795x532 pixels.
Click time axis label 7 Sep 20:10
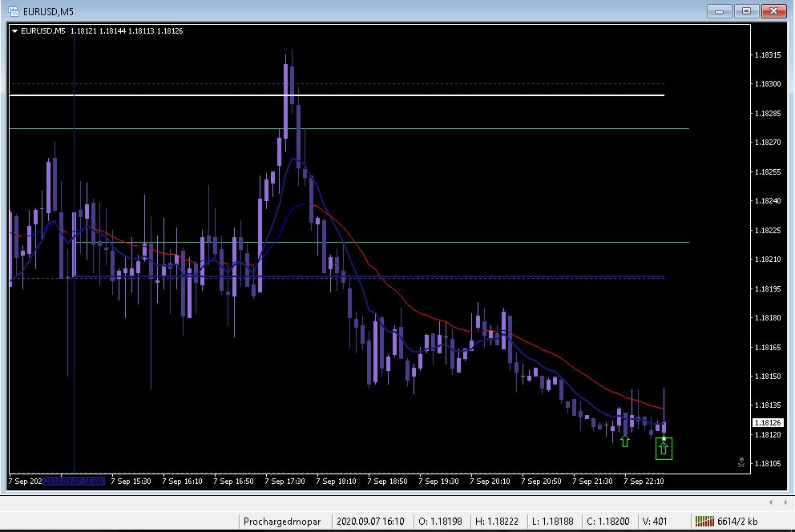point(490,481)
